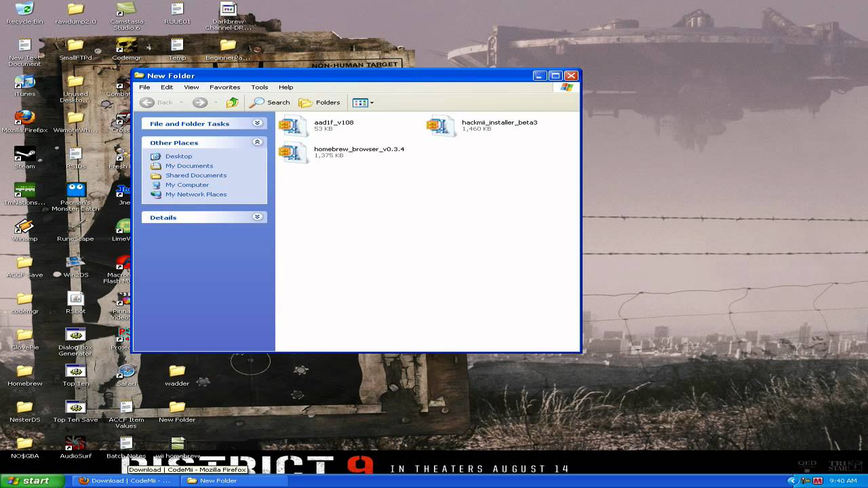The width and height of the screenshot is (868, 488).
Task: Collapse the Other Places panel
Action: coord(257,142)
